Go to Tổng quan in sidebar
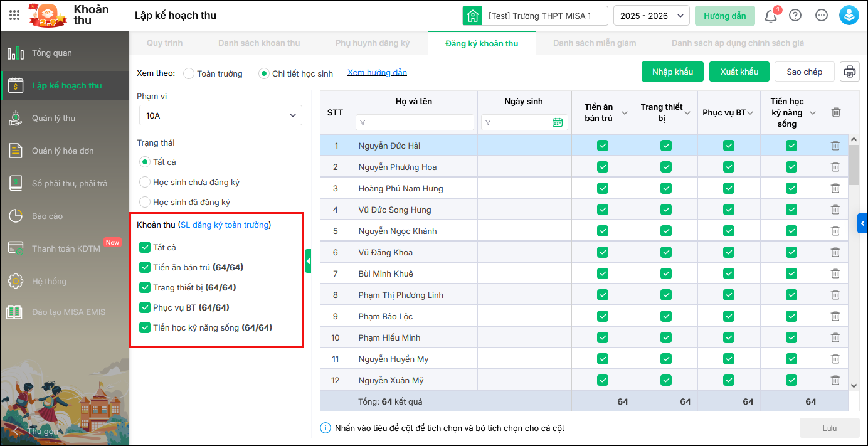868x446 pixels. [x=65, y=53]
